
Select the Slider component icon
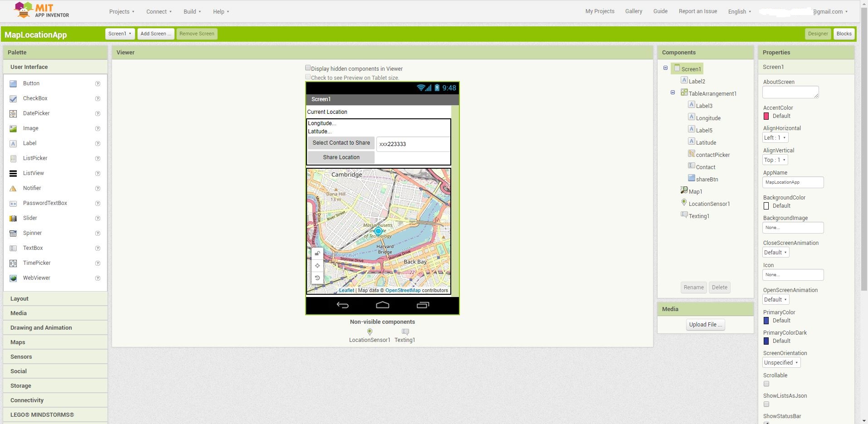[x=13, y=218]
